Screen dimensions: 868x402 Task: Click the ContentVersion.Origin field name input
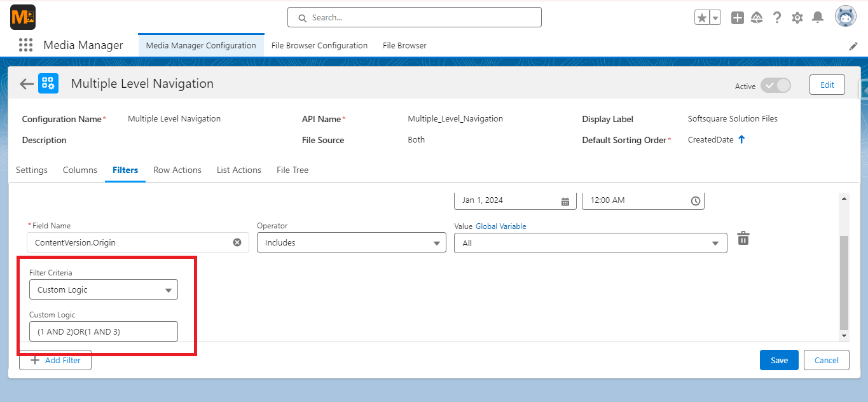coord(138,242)
